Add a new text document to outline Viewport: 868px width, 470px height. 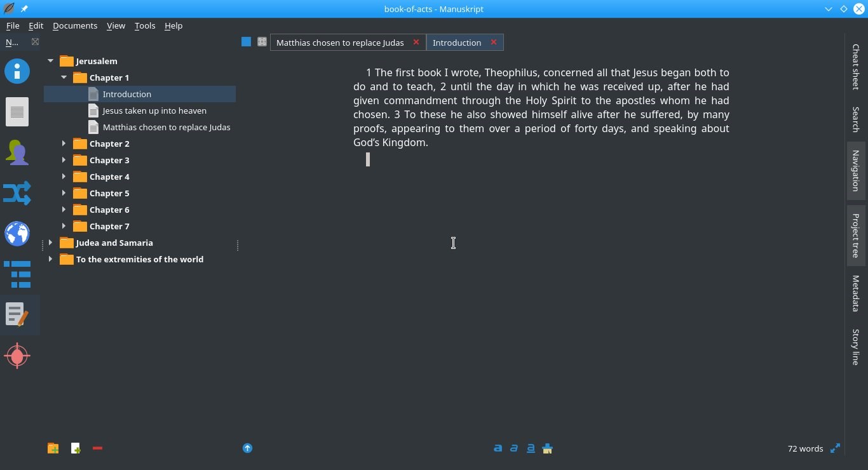tap(76, 448)
